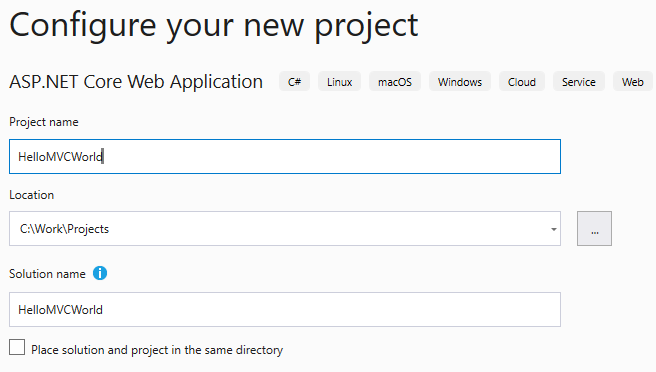Screen dimensions: 656x372
Task: Click the Service tag
Action: pyautogui.click(x=579, y=82)
